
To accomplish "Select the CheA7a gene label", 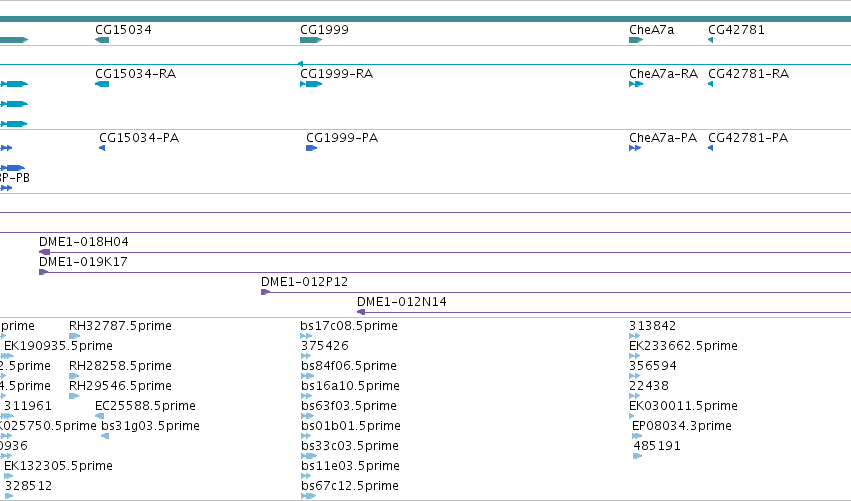I will (651, 30).
